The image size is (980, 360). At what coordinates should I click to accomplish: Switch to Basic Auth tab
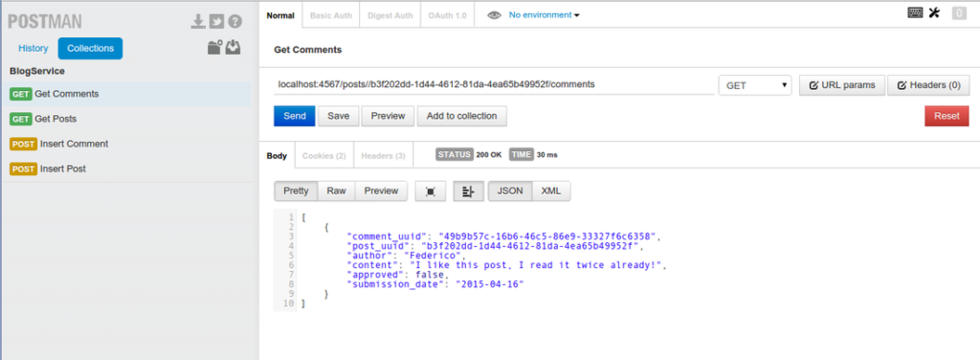331,15
